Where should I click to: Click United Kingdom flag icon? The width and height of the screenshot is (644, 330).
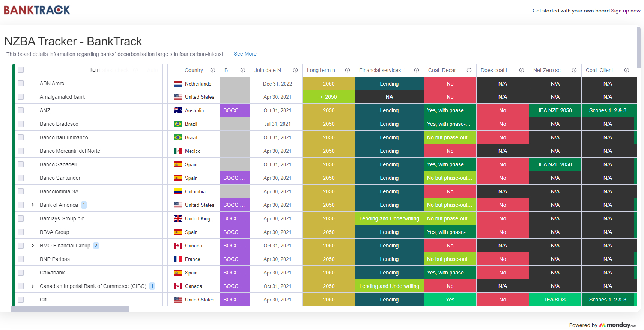178,218
